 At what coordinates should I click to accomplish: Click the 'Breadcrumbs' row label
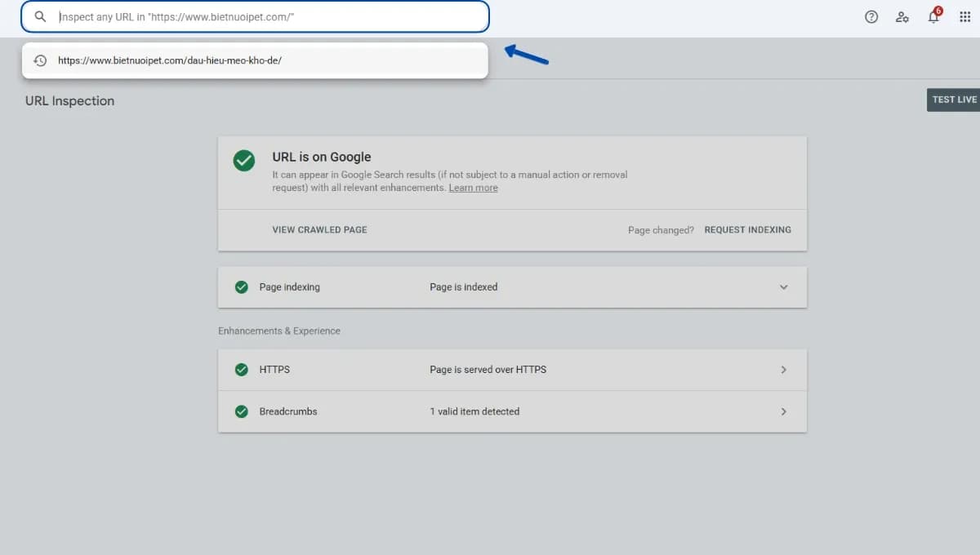288,411
